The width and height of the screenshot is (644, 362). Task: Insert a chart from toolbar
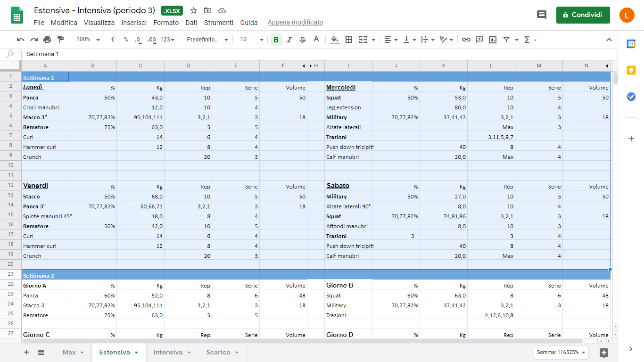pos(493,40)
